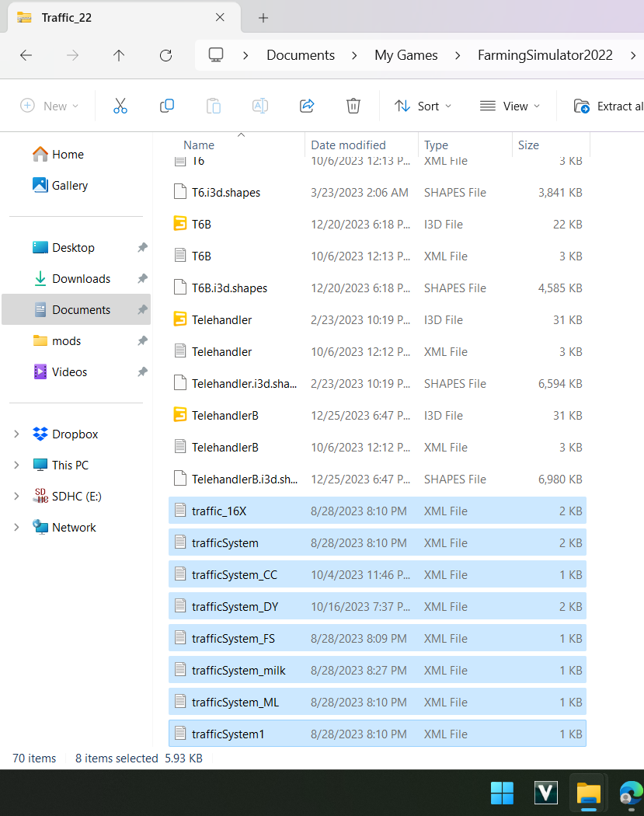
Task: Select the trafficSystem_DY file
Action: [x=377, y=606]
